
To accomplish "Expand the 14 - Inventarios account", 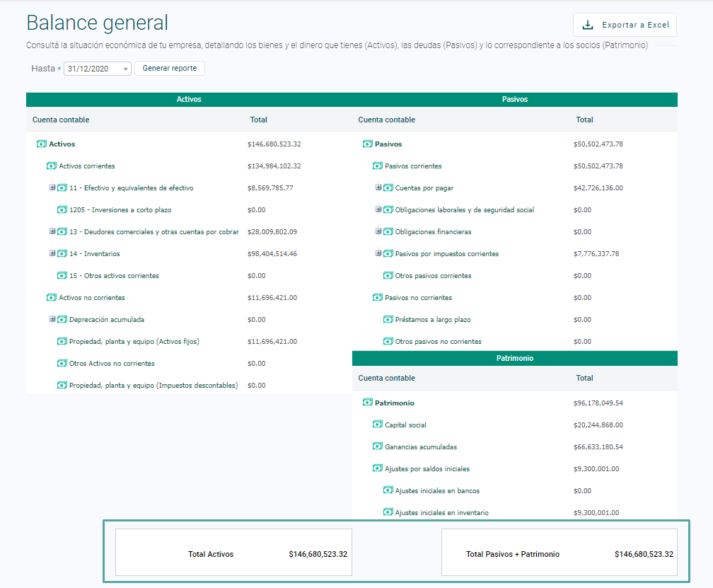I will click(x=52, y=253).
